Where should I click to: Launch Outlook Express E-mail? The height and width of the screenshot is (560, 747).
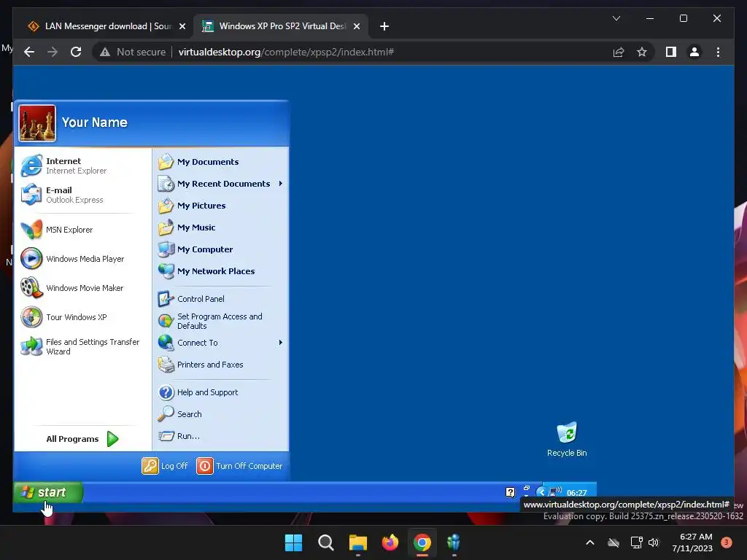pos(62,195)
